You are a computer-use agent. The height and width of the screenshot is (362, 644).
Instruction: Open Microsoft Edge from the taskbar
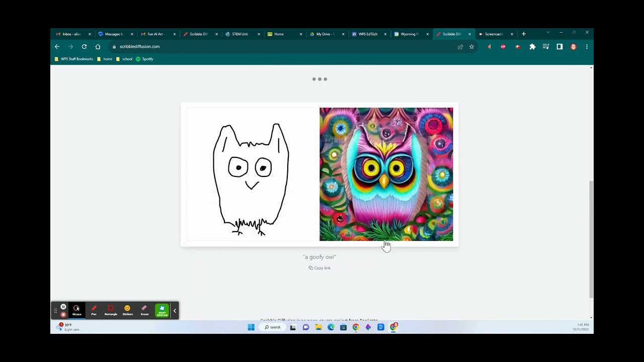[331, 327]
